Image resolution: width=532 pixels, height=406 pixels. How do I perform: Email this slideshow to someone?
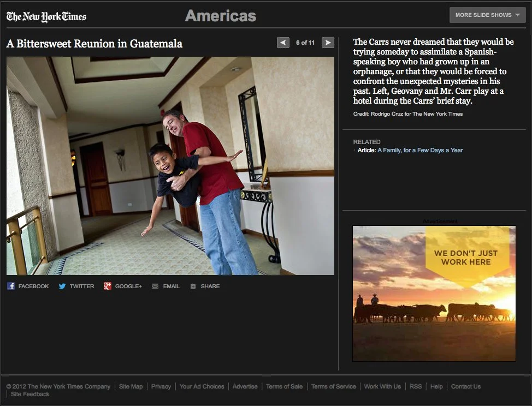(x=165, y=286)
